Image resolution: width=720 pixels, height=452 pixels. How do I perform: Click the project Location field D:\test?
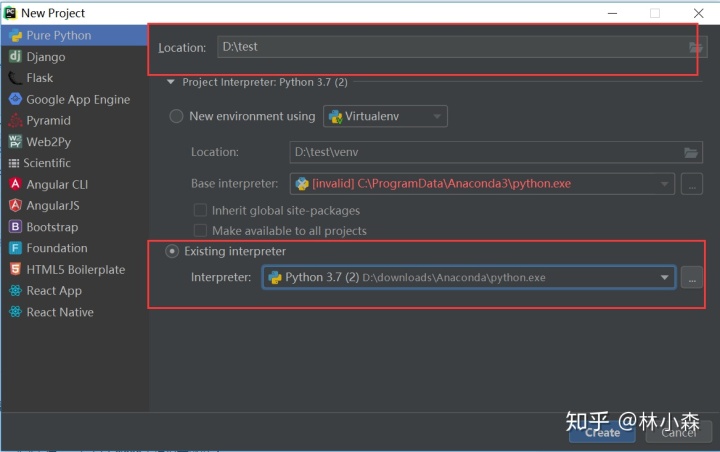[x=462, y=47]
